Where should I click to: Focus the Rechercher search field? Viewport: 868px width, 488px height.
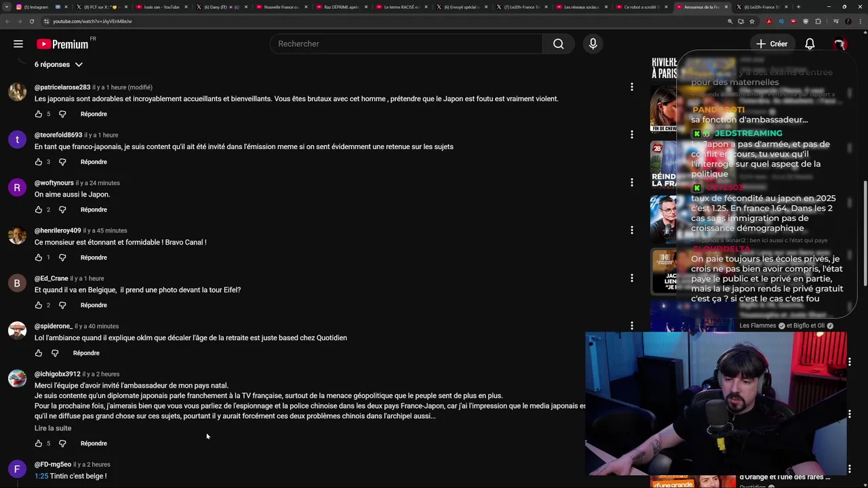406,44
